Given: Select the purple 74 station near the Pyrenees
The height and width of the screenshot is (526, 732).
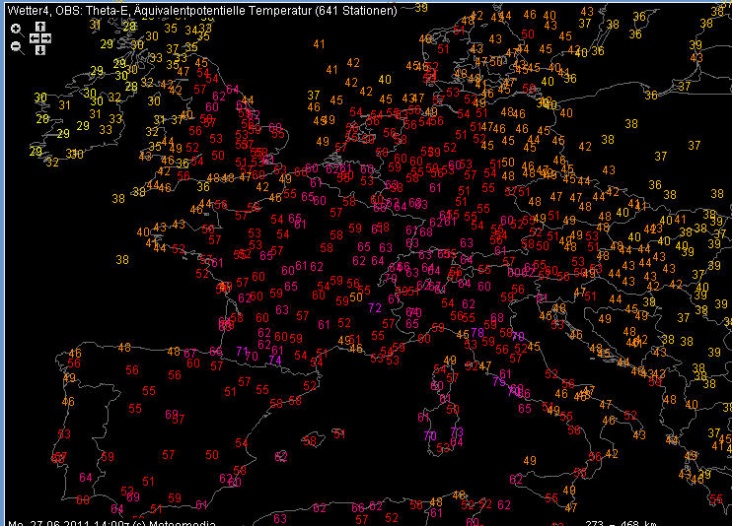Looking at the screenshot, I should coord(275,361).
